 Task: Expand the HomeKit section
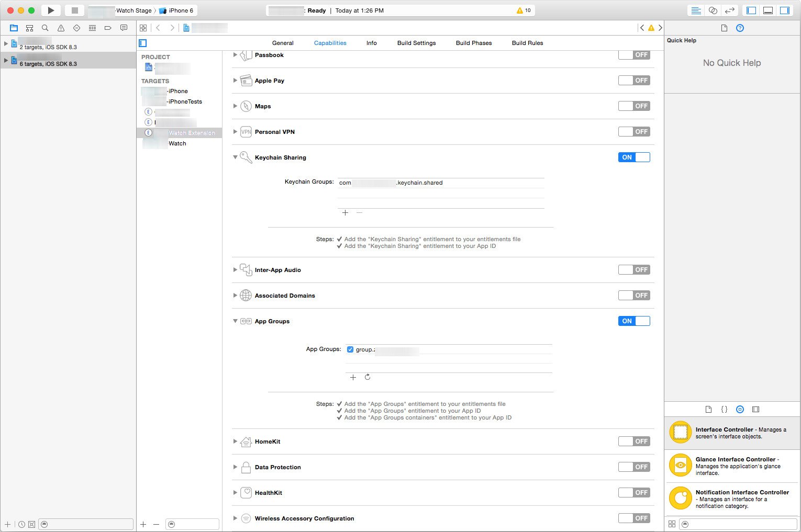(x=235, y=442)
